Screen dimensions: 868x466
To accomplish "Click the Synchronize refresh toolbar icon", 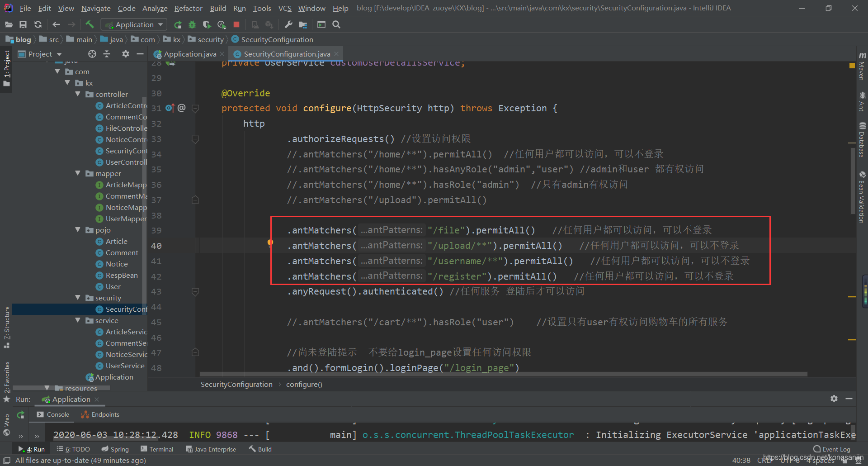I will pos(38,24).
